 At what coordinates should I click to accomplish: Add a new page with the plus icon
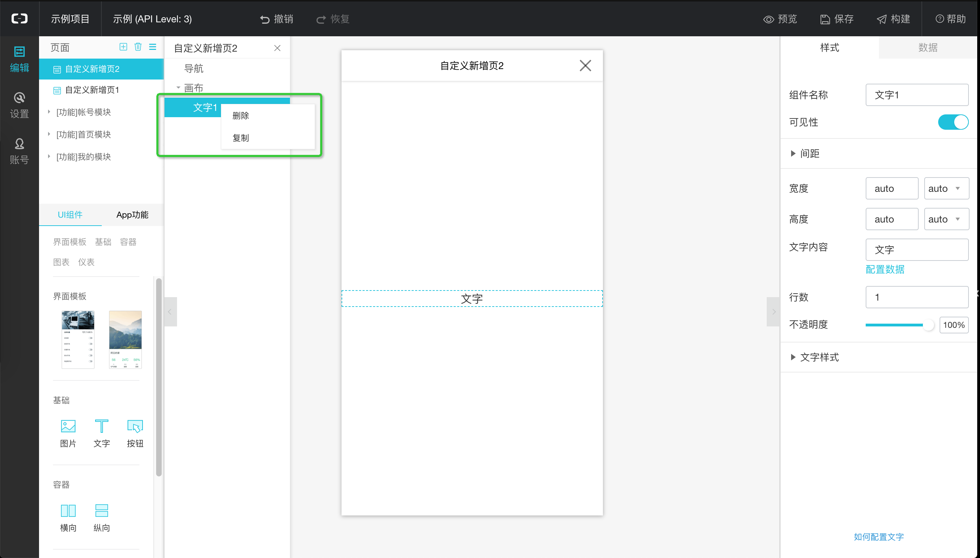(x=123, y=47)
